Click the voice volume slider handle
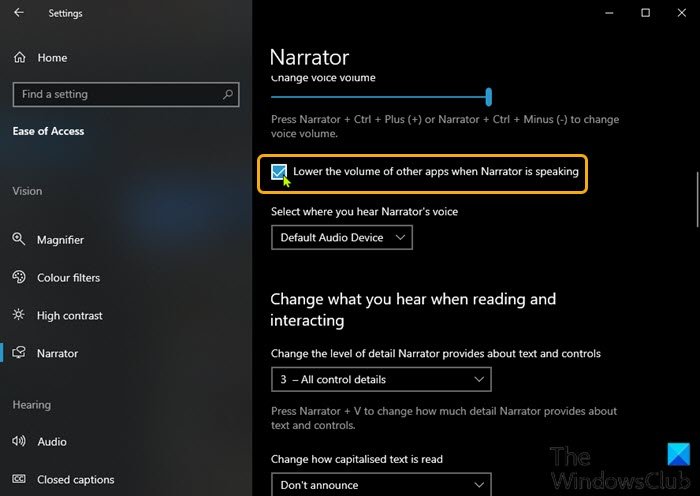This screenshot has height=496, width=700. coord(489,97)
